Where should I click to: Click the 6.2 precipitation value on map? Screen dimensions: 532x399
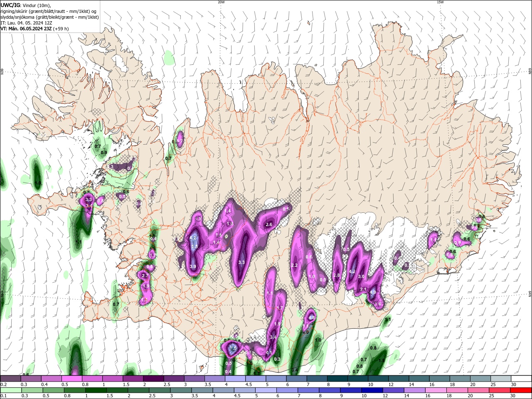pos(193,238)
